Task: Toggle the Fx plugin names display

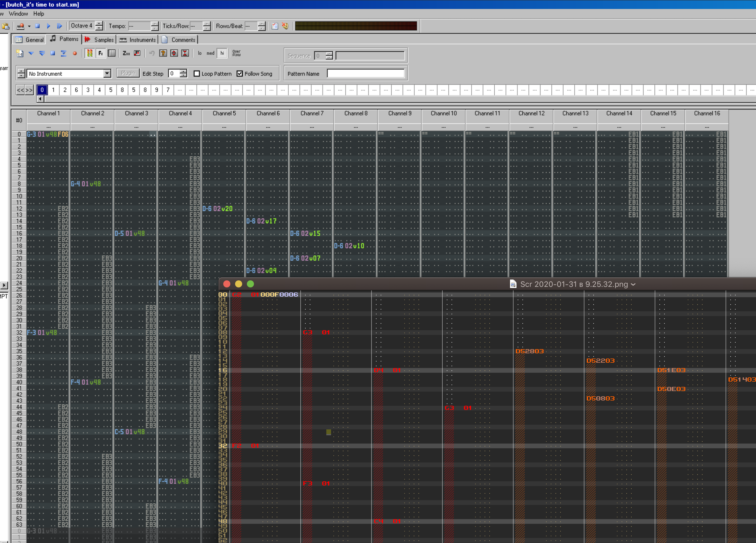Action: click(x=101, y=53)
